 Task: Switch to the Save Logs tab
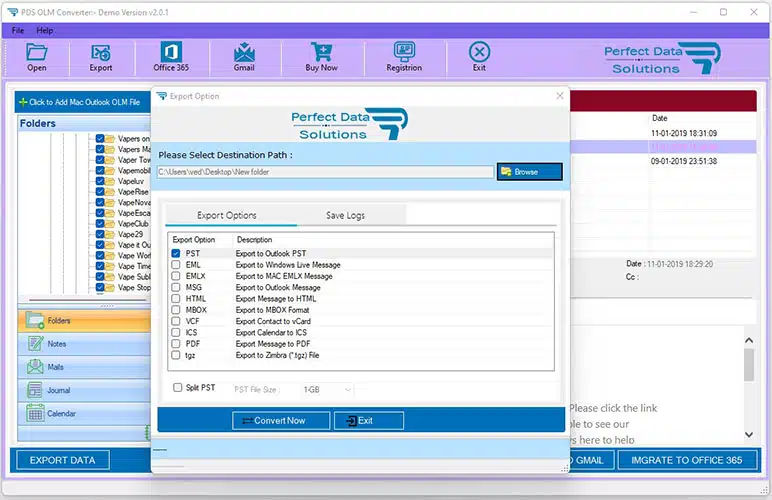point(345,216)
